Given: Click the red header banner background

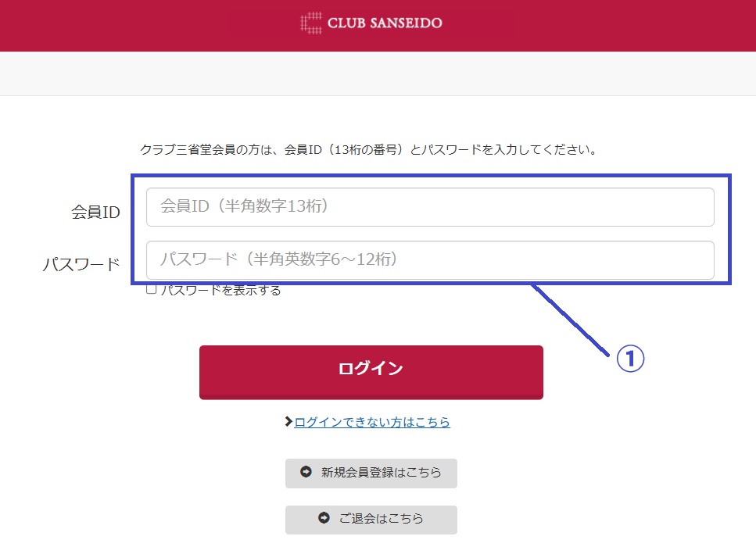Looking at the screenshot, I should (145, 26).
